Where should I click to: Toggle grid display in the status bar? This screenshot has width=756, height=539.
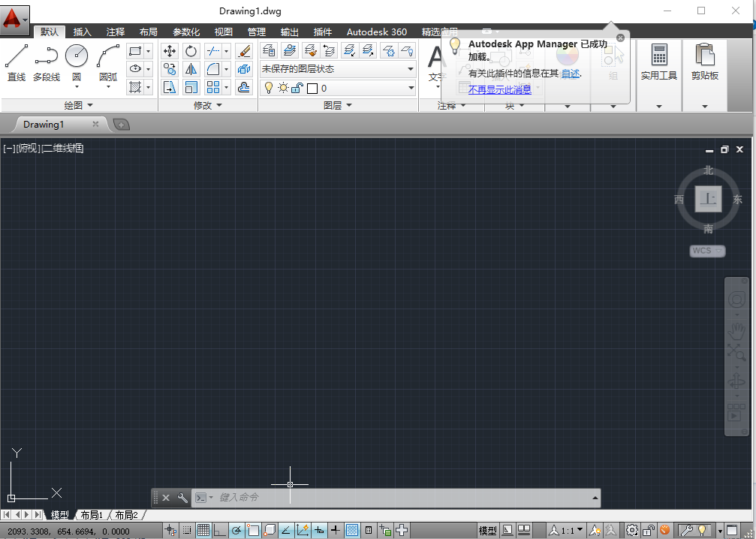[x=203, y=529]
